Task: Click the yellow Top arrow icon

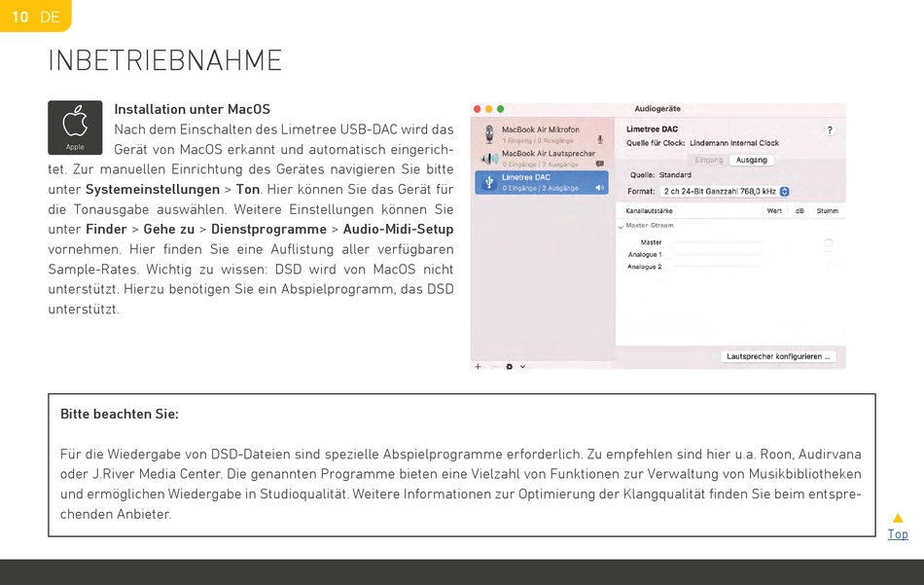Action: [898, 519]
